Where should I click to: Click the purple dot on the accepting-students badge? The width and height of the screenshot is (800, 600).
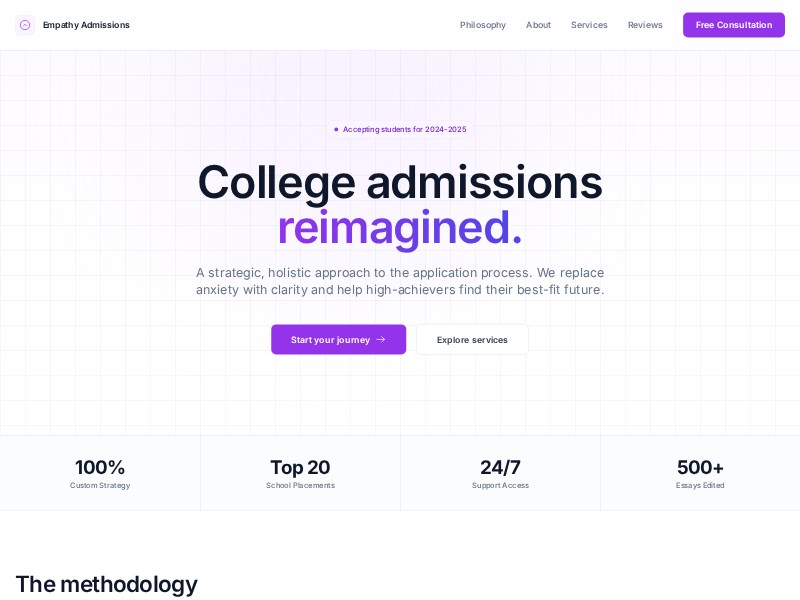pos(336,129)
